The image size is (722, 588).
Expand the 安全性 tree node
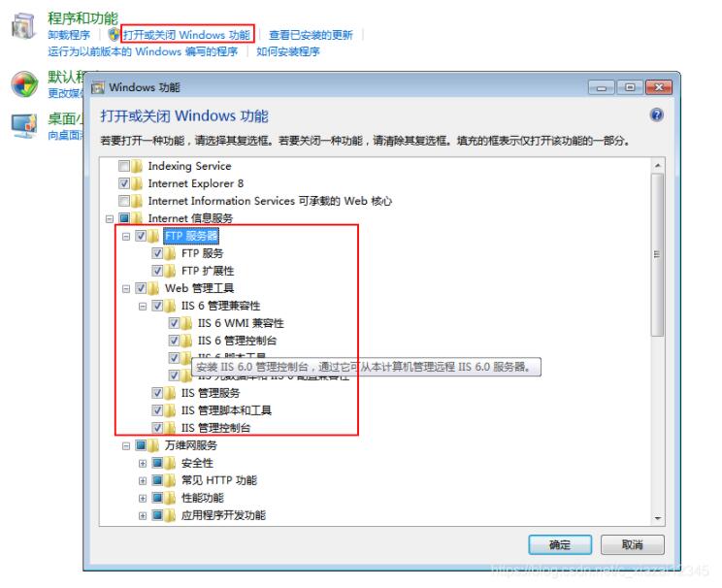point(143,463)
